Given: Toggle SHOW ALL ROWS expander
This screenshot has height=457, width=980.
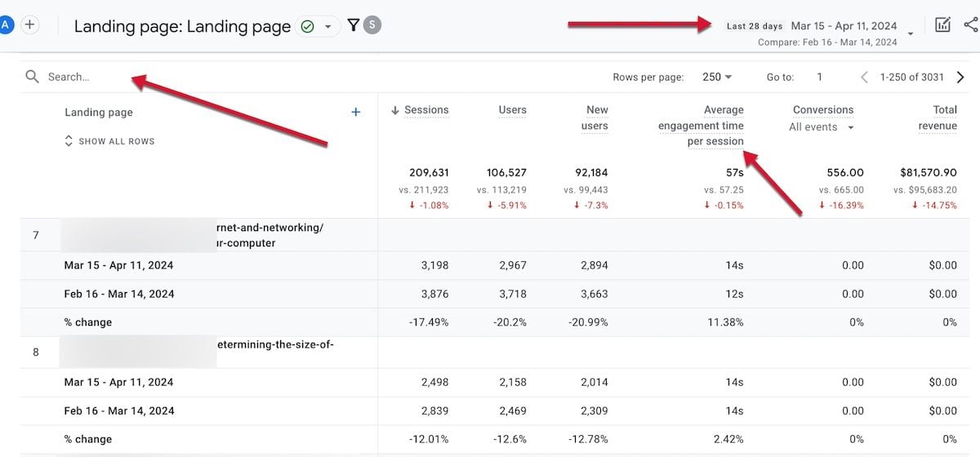Looking at the screenshot, I should (x=109, y=141).
